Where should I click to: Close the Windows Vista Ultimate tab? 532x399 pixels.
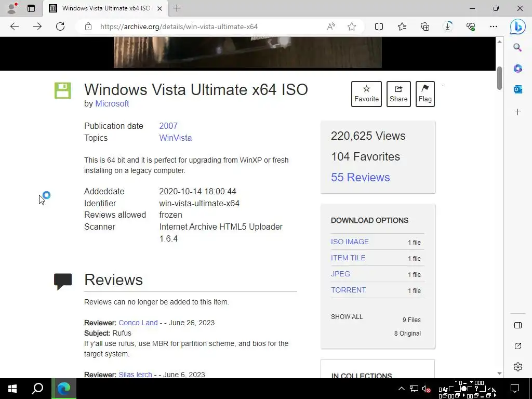pyautogui.click(x=160, y=8)
